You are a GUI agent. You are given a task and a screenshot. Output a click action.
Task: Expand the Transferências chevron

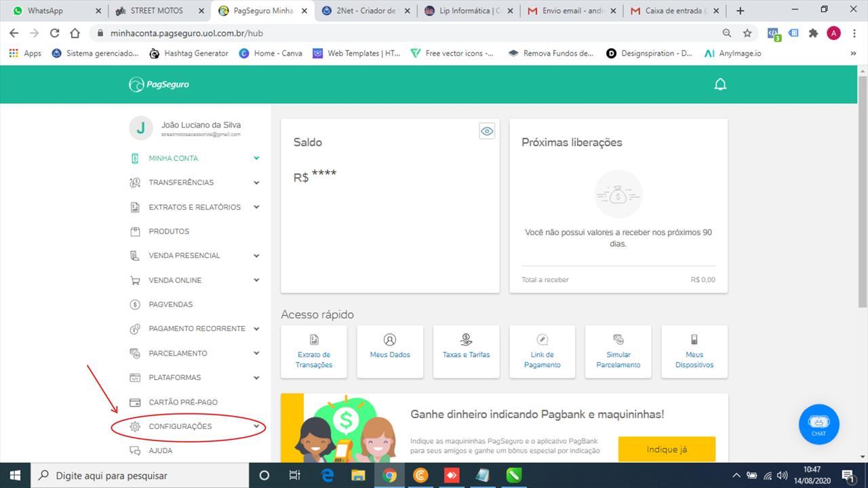[256, 183]
